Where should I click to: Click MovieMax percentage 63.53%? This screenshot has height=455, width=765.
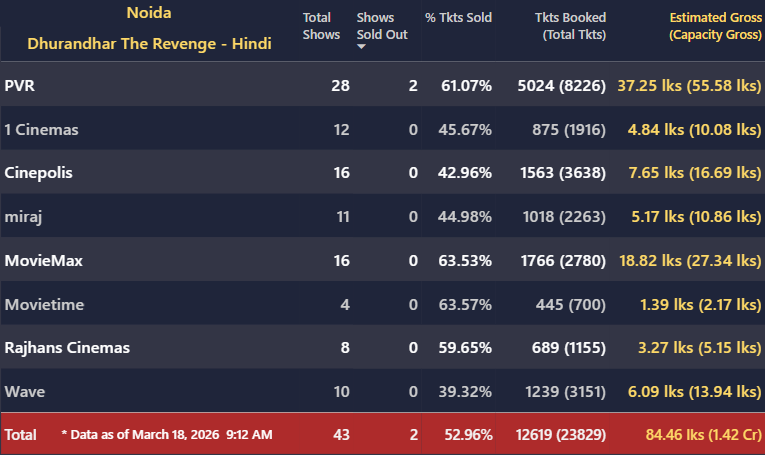pyautogui.click(x=465, y=261)
